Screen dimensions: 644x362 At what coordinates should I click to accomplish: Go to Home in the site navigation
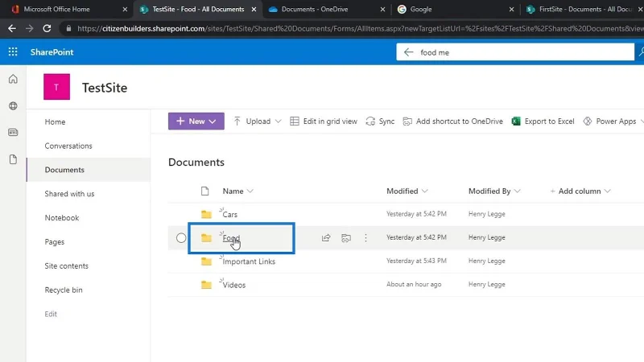tap(55, 122)
